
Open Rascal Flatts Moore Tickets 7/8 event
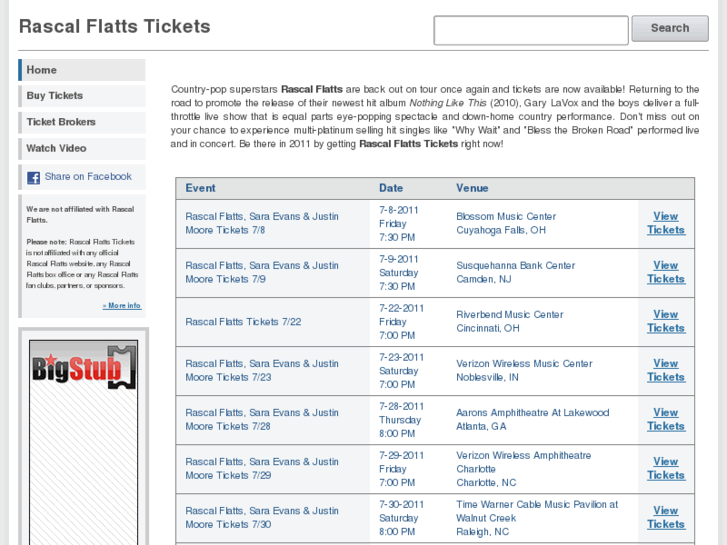[262, 223]
